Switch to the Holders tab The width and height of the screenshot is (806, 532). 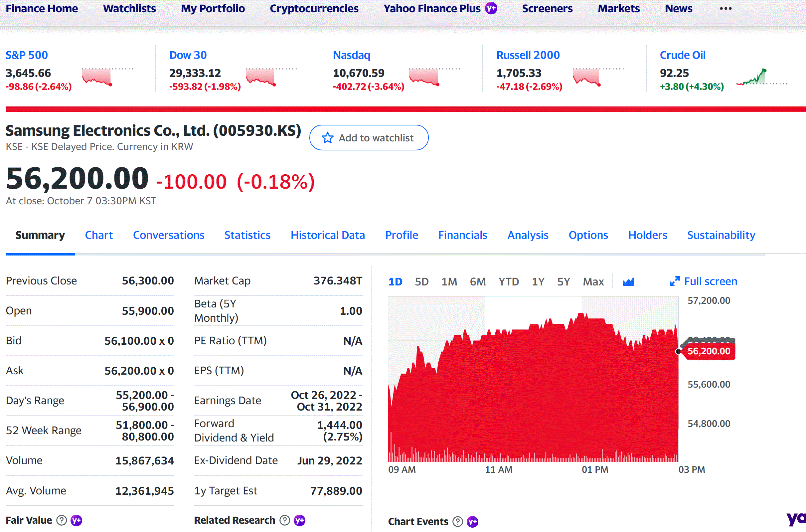click(648, 235)
